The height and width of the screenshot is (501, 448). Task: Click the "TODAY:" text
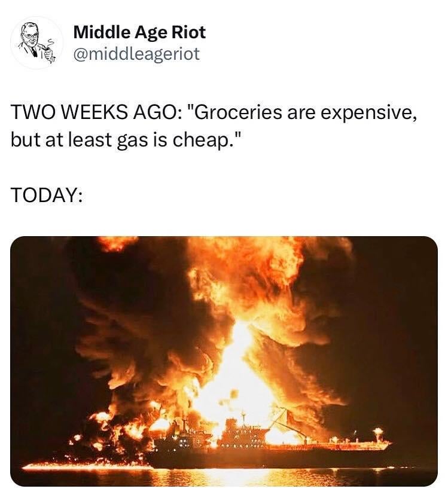click(45, 196)
